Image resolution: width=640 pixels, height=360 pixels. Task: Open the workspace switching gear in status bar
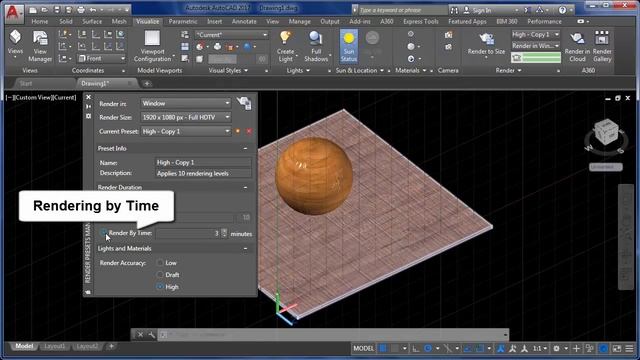click(x=556, y=348)
